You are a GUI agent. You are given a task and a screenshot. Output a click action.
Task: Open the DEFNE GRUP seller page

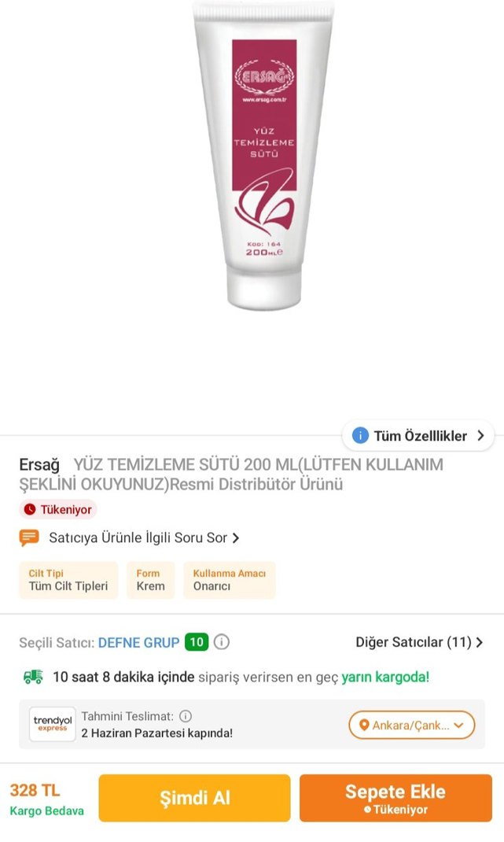pyautogui.click(x=138, y=642)
